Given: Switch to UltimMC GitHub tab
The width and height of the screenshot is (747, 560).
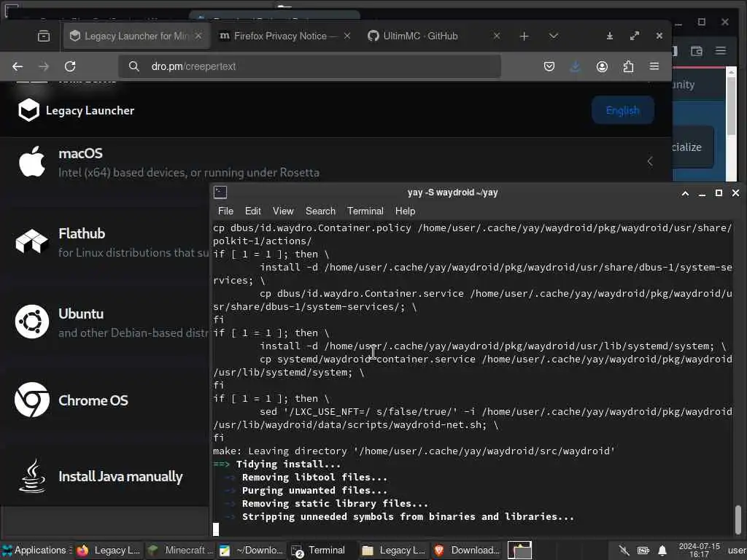Looking at the screenshot, I should (x=433, y=36).
